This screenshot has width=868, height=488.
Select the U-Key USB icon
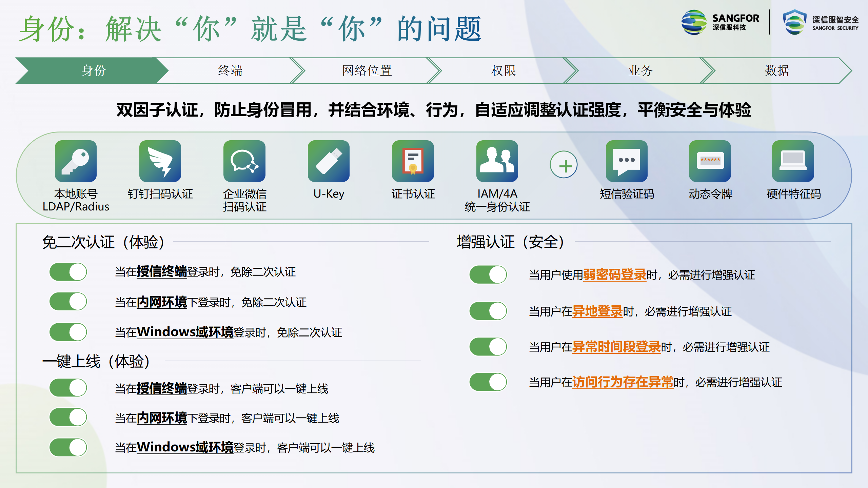click(329, 161)
